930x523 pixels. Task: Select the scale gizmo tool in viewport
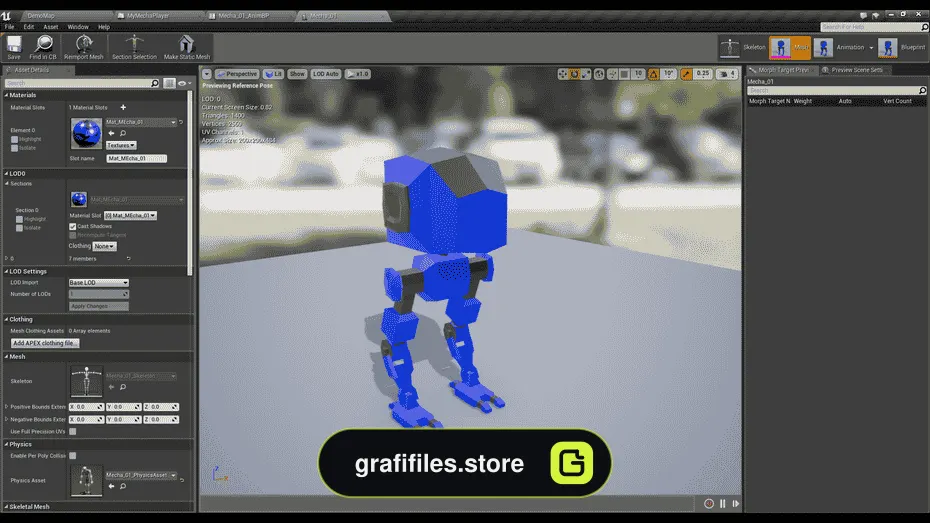pos(586,74)
